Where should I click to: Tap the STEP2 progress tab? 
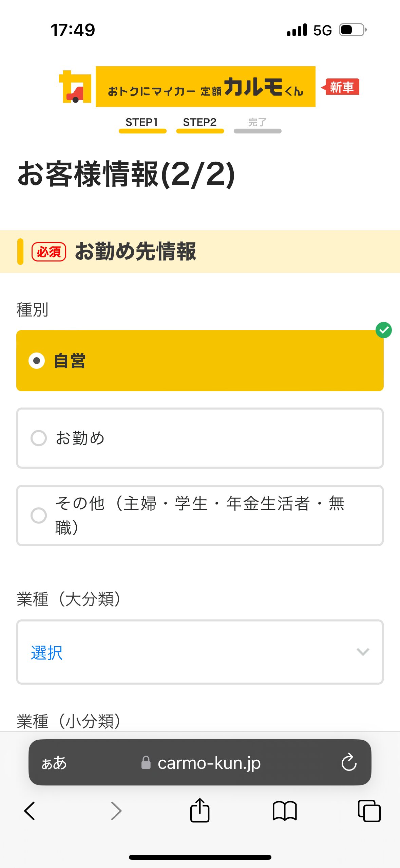[200, 124]
